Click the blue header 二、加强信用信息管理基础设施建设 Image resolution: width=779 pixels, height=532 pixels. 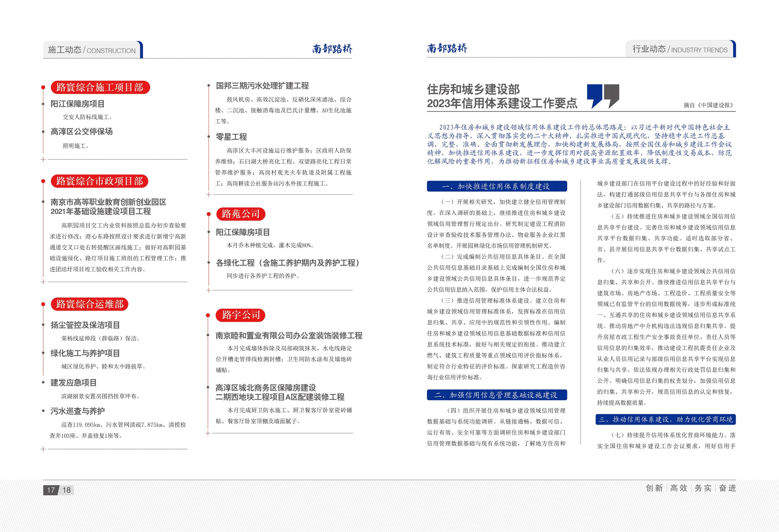(x=497, y=395)
